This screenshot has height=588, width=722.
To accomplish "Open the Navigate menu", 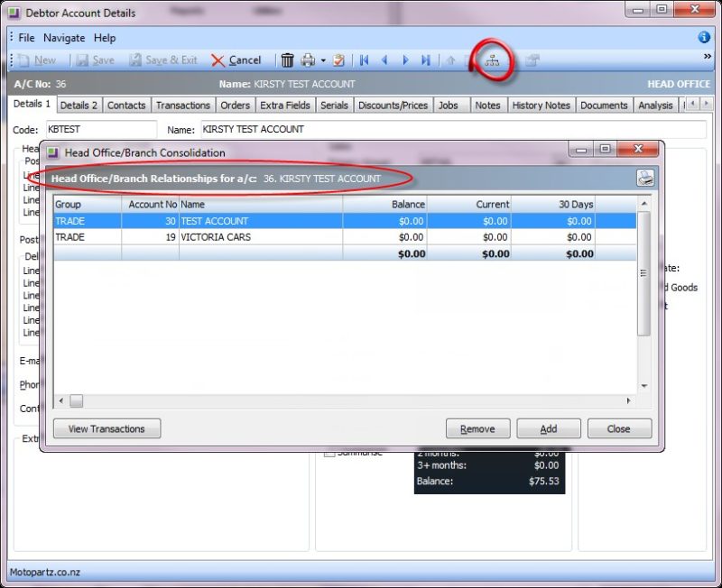I will (63, 38).
